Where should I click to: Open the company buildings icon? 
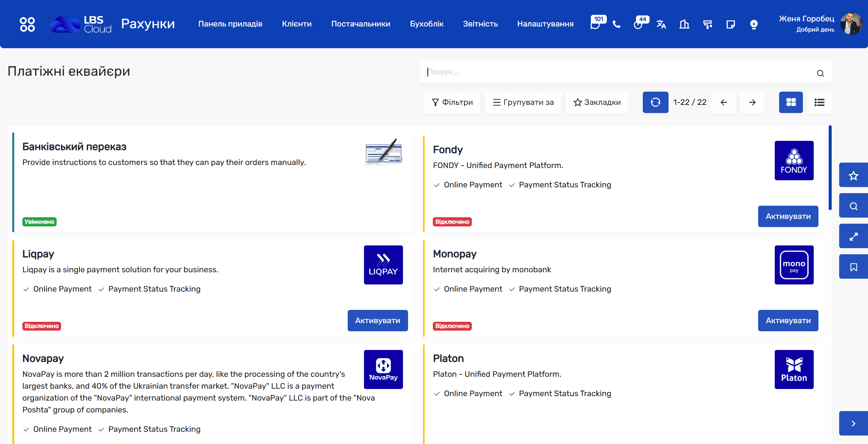point(684,24)
